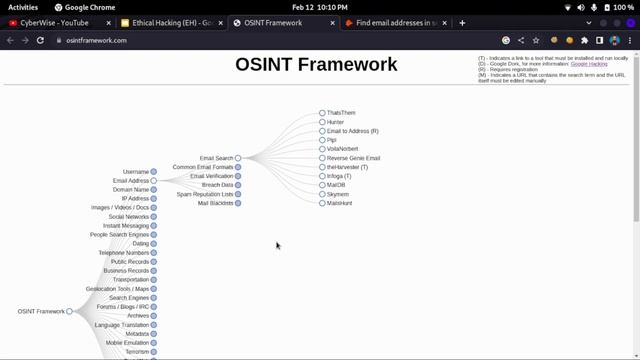Close the OSINT Framework tab
The image size is (640, 360).
click(332, 23)
